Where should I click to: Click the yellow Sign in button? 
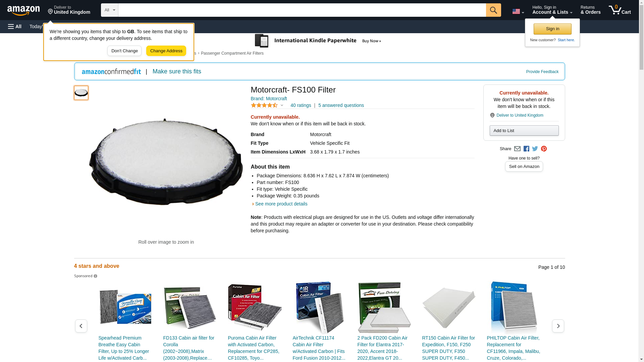tap(552, 29)
